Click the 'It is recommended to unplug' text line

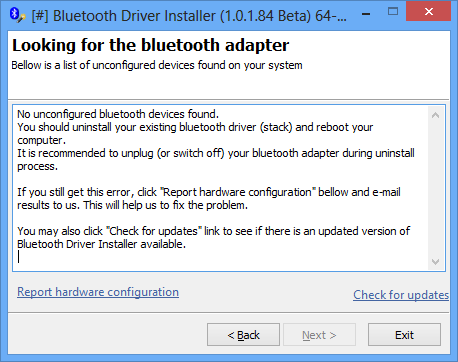pos(216,153)
